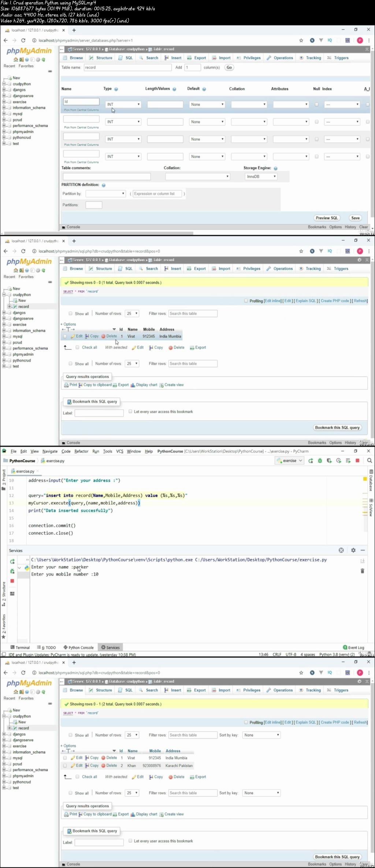This screenshot has width=375, height=868.
Task: Click Create PHP code link in two-row results frame
Action: click(335, 722)
